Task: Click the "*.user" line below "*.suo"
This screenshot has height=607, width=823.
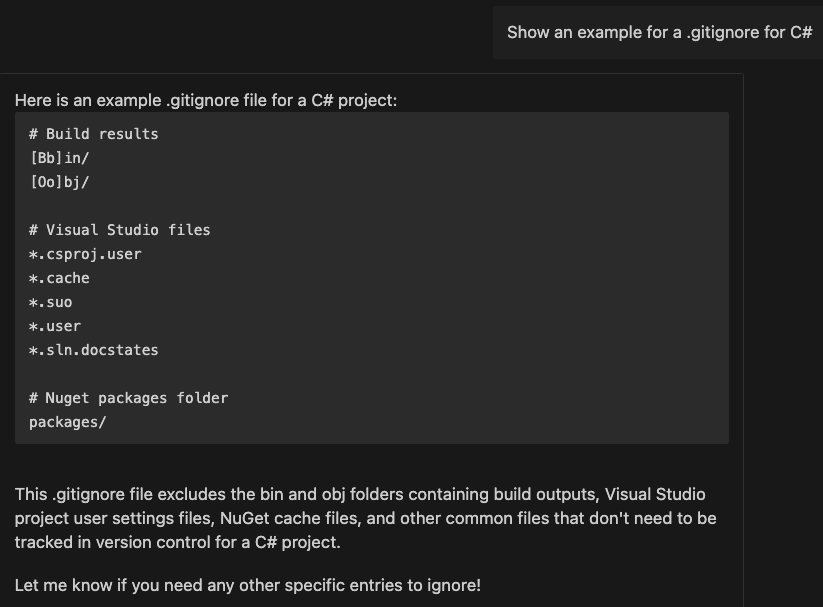Action: coord(55,326)
